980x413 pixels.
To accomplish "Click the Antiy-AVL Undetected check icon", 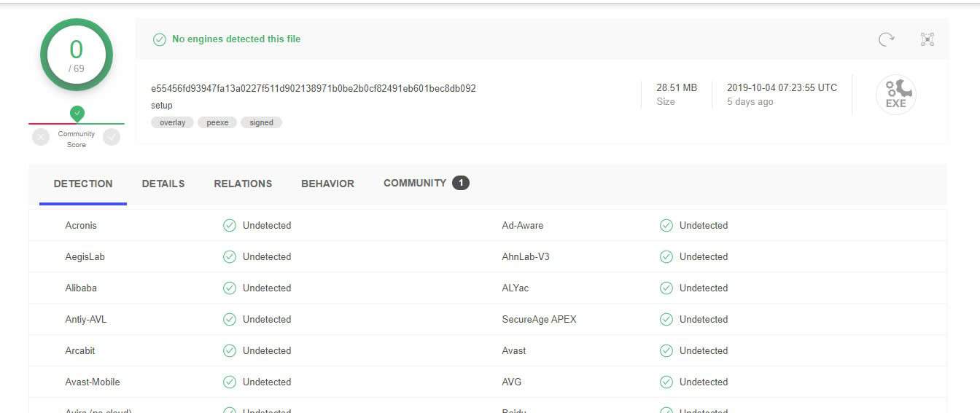I will pyautogui.click(x=230, y=319).
